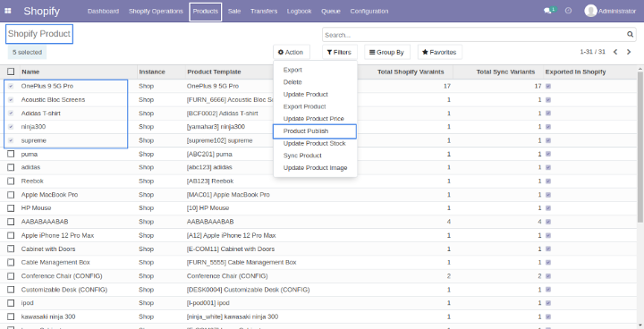Uncheck the Adidas T-shirt row checkbox
Screen dimensions: 644x329
[11, 114]
